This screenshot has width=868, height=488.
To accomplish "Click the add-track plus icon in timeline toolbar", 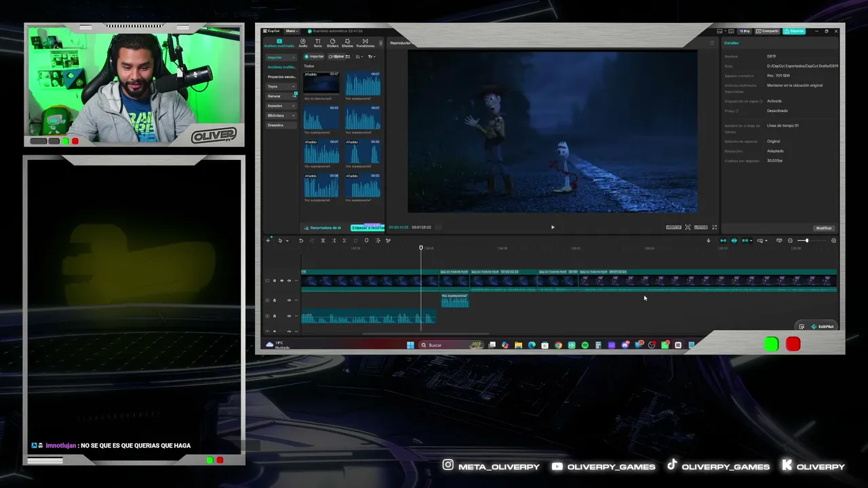I will click(x=268, y=241).
